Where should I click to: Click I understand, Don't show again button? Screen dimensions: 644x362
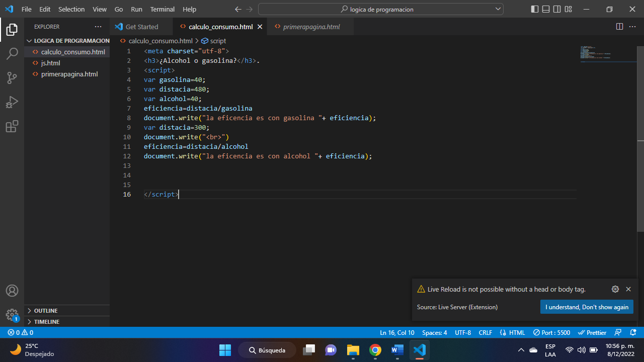(x=587, y=307)
